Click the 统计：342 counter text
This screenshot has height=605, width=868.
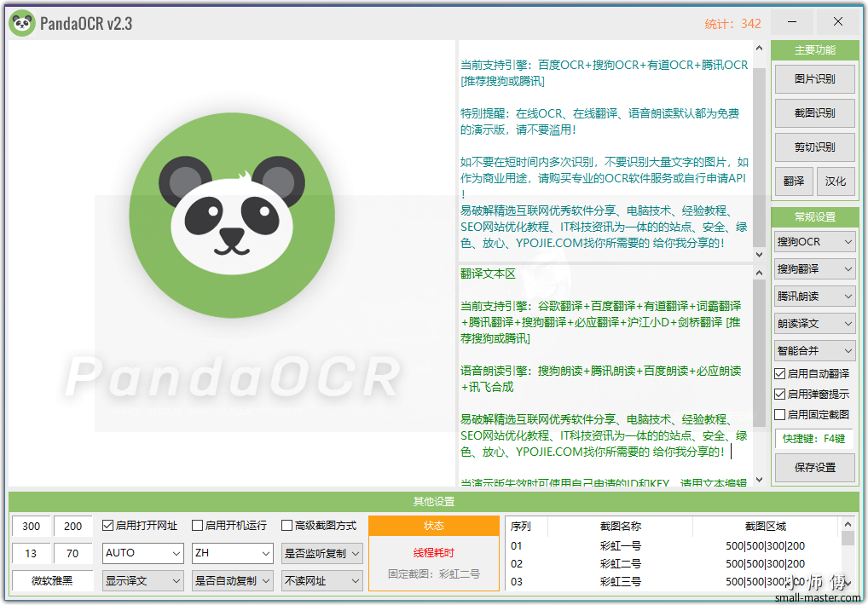[732, 24]
